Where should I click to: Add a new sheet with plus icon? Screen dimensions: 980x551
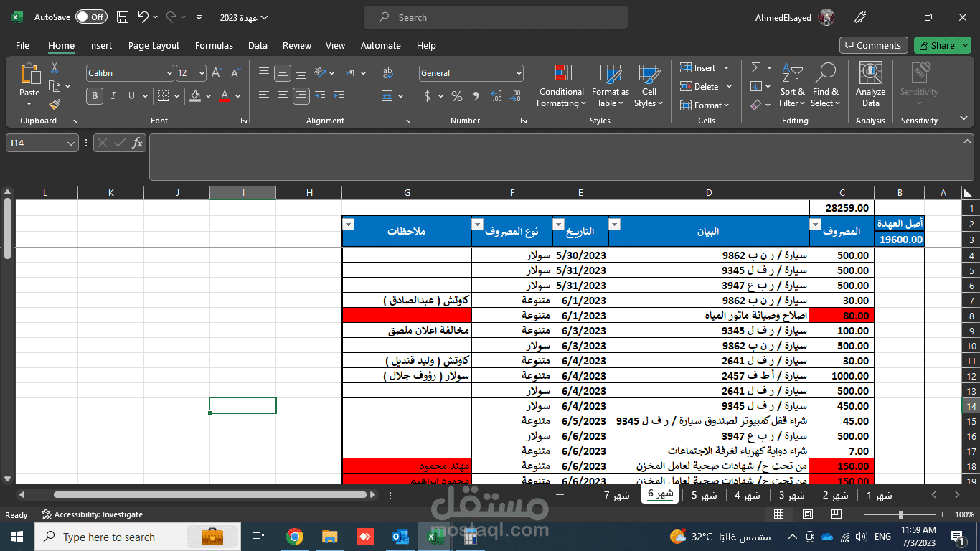(x=560, y=495)
